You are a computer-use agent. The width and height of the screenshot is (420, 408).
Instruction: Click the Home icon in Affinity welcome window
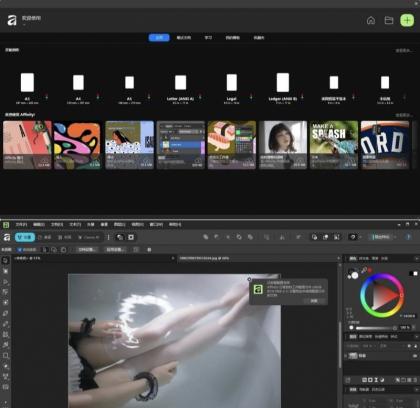(371, 21)
